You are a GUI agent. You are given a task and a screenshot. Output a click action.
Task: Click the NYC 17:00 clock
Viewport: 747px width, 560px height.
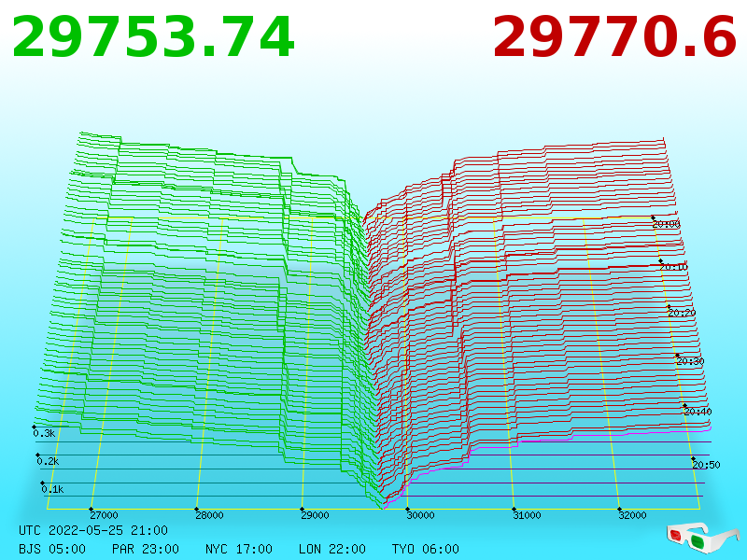239,549
